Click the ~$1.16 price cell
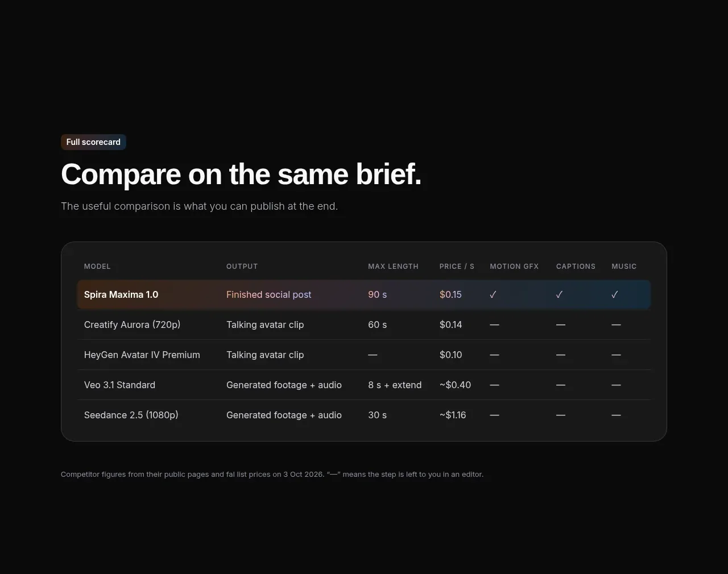Screen dimensions: 728x574 coord(453,415)
